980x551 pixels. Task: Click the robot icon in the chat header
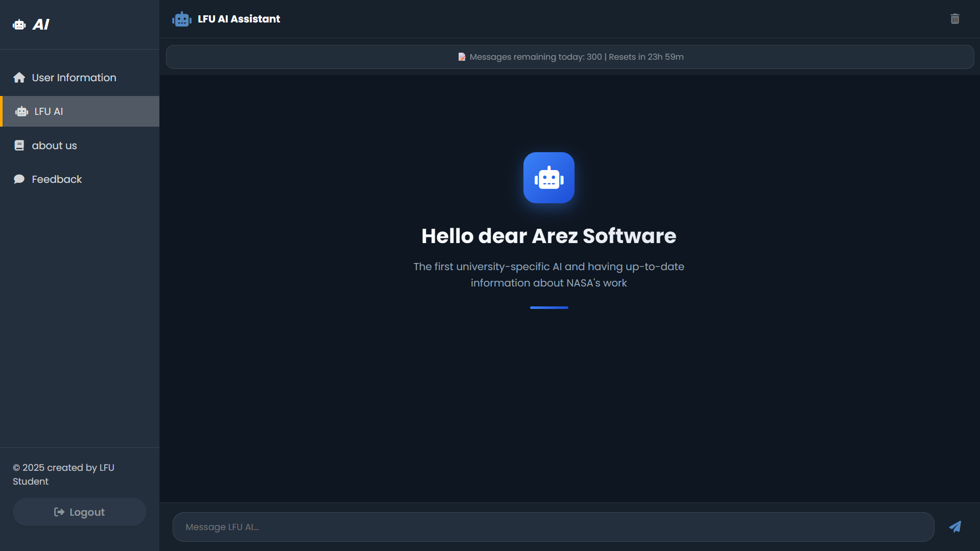coord(182,19)
